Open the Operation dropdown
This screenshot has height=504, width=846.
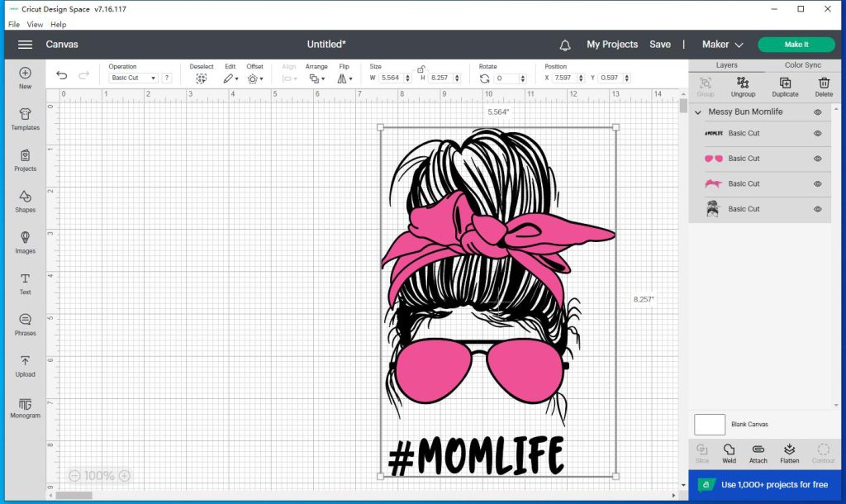(x=135, y=77)
